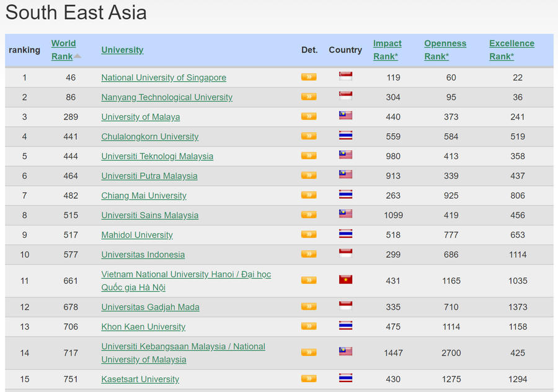Open the Khon Kaen University page

pos(143,326)
